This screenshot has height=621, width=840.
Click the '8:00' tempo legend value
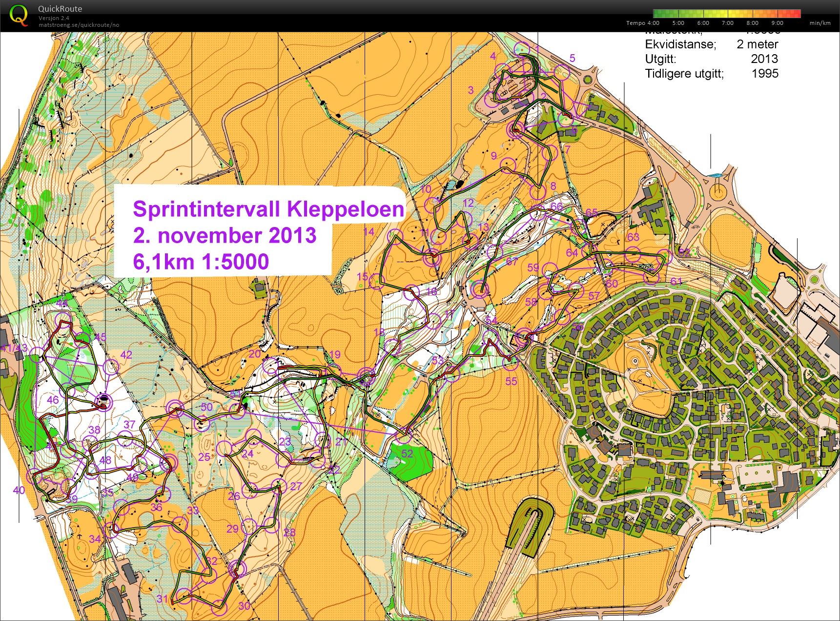pos(752,23)
